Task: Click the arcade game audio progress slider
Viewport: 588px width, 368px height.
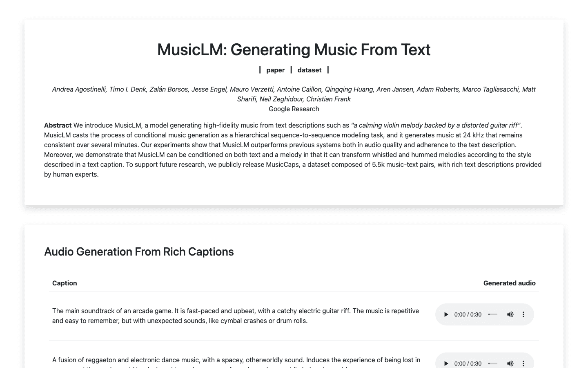Action: [x=493, y=314]
